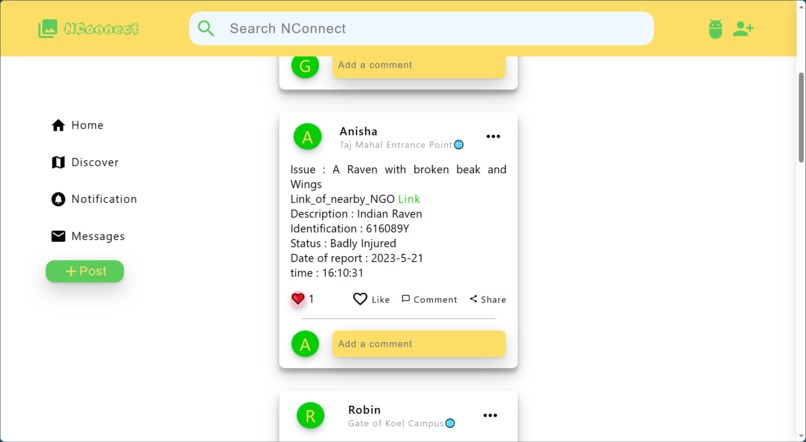Screen dimensions: 806x442
Task: Click Robin's green avatar icon
Action: coord(310,416)
